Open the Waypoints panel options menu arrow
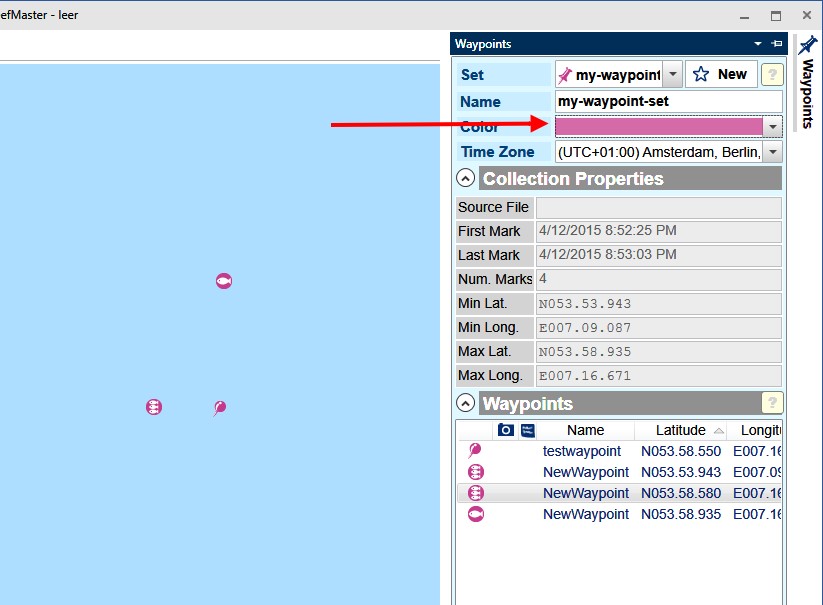This screenshot has height=605, width=823. (x=758, y=44)
